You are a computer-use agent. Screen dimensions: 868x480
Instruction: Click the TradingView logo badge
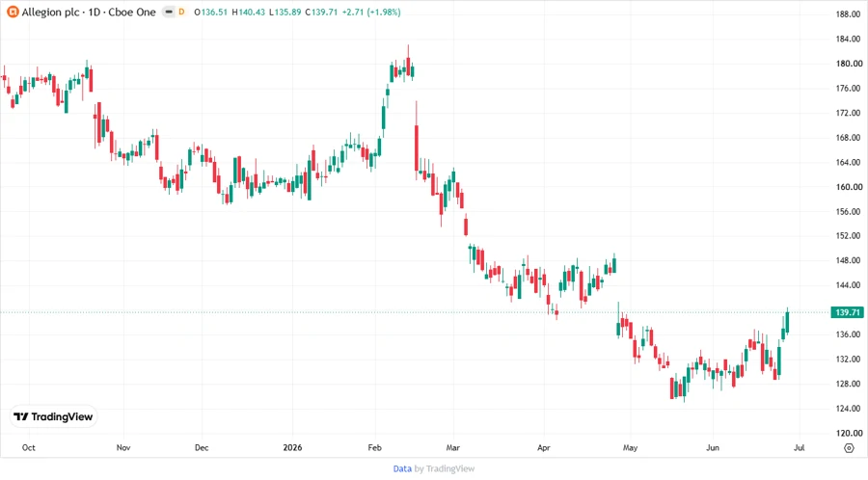coord(54,417)
